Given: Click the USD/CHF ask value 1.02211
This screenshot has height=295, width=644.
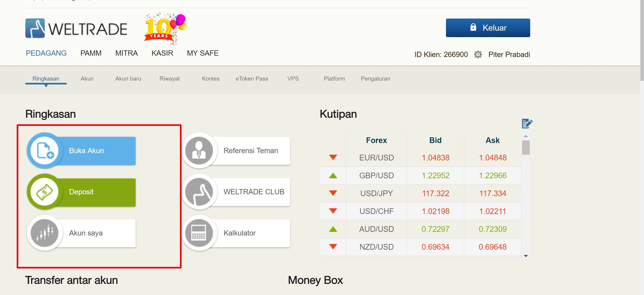Looking at the screenshot, I should 492,211.
